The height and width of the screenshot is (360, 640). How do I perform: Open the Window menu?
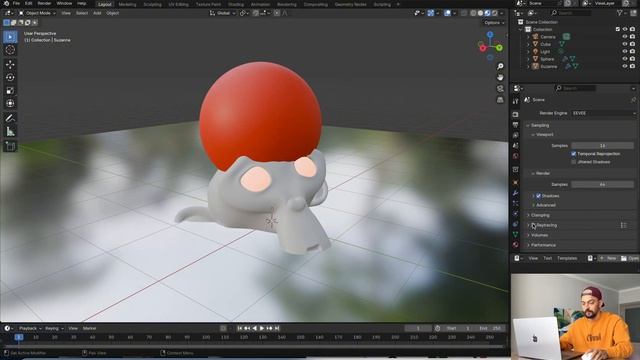click(x=64, y=4)
